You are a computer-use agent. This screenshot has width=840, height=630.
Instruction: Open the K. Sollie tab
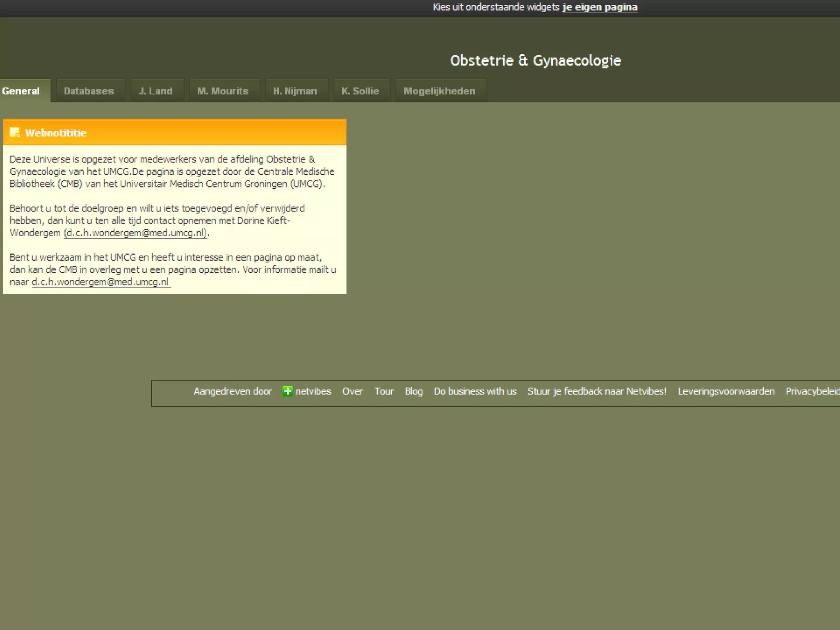pyautogui.click(x=360, y=91)
